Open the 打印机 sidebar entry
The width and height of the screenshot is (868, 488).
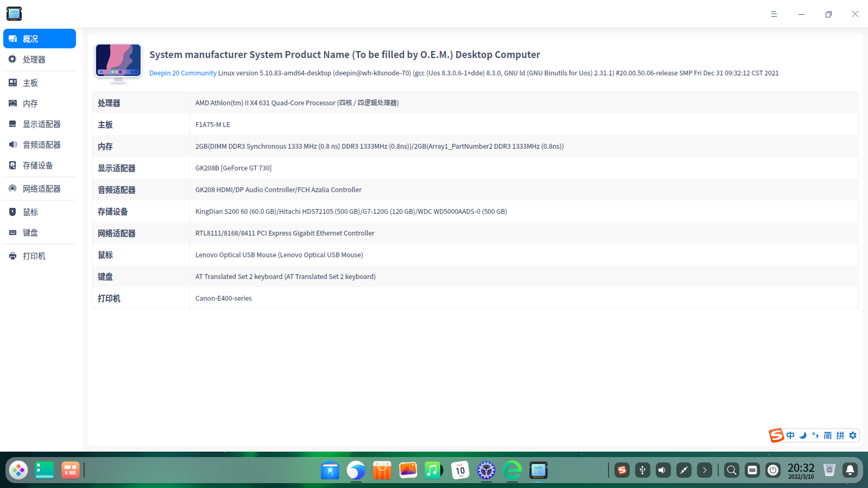click(x=40, y=256)
